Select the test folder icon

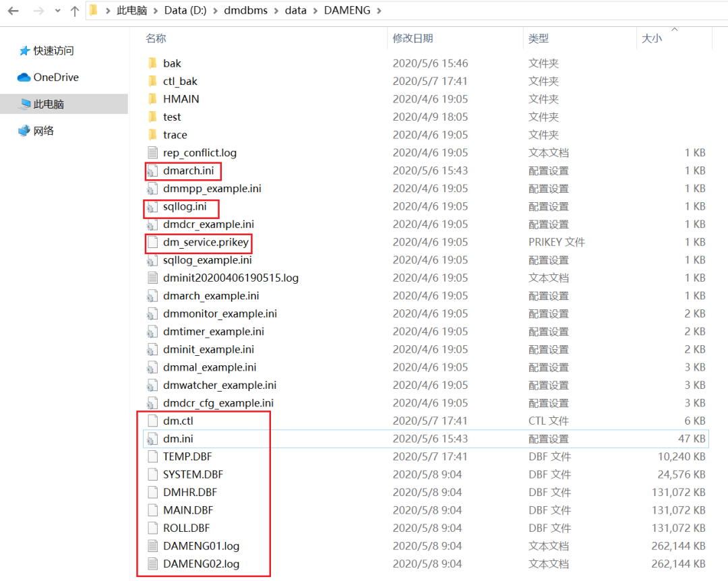click(x=152, y=117)
